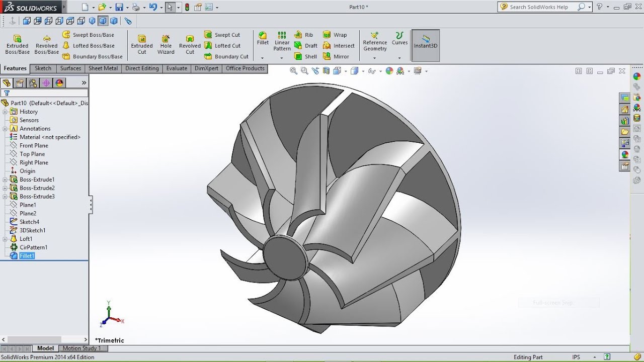Select the Wrap feature tool
The width and height of the screenshot is (644, 362).
tap(335, 35)
